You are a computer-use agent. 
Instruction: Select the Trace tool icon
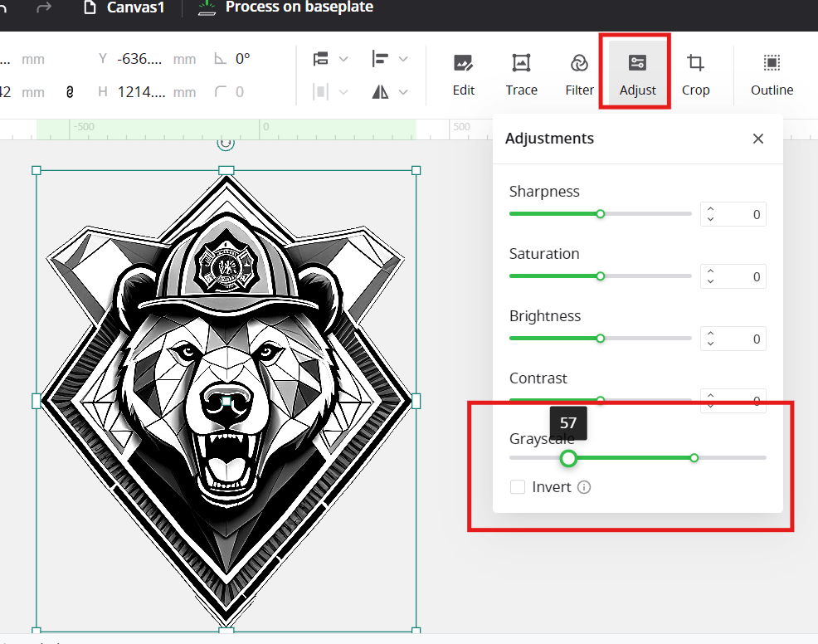[x=521, y=63]
